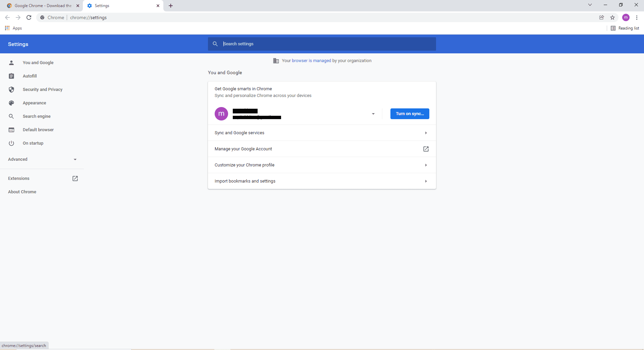Open Manage your Google Account row

(322, 149)
